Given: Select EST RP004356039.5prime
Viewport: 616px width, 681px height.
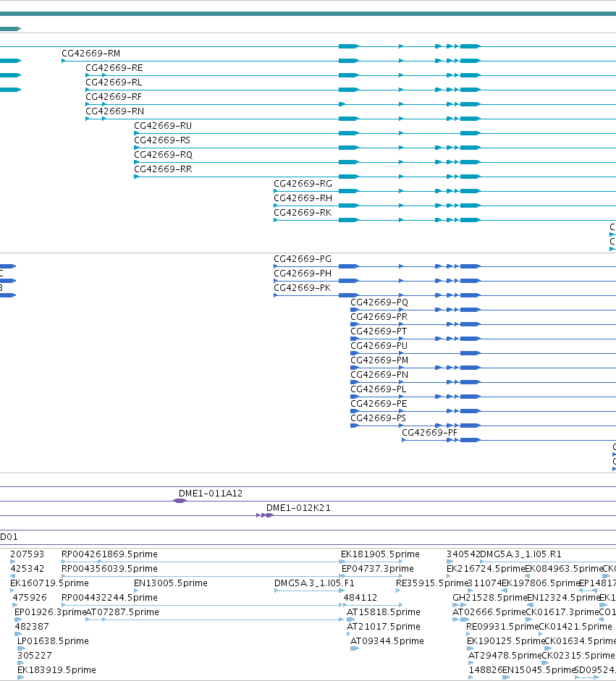Looking at the screenshot, I should point(109,569).
